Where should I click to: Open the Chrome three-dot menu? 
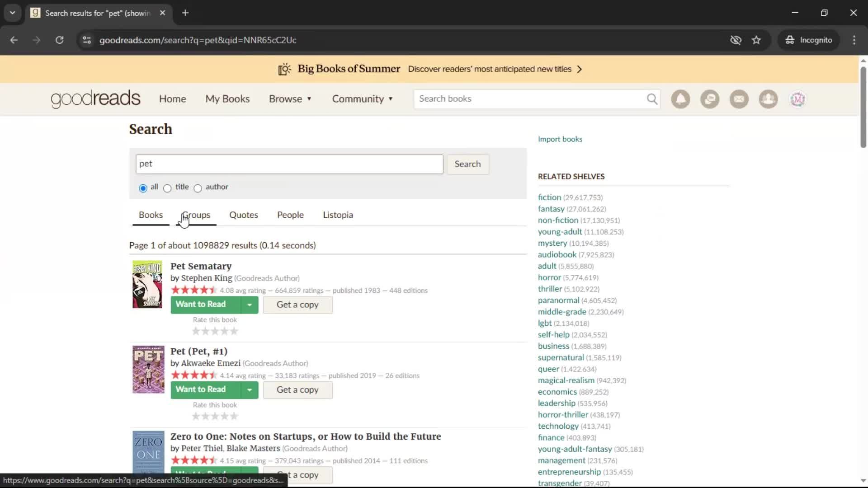[x=854, y=40]
